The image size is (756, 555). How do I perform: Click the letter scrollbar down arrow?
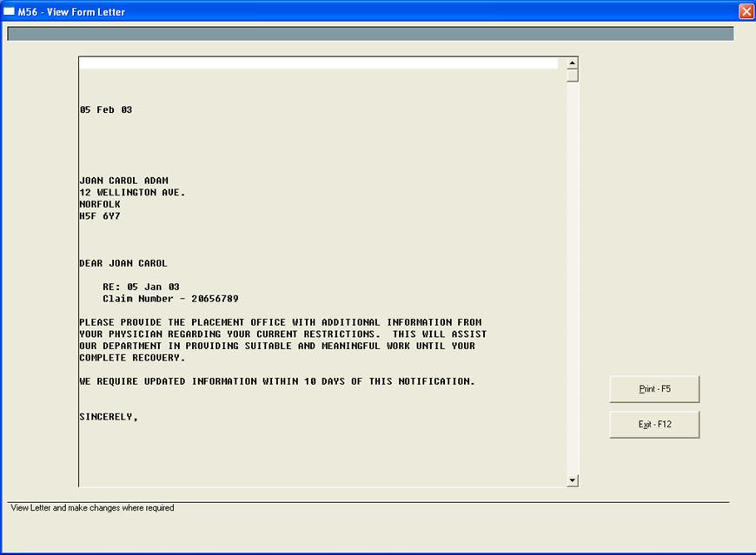[x=573, y=480]
